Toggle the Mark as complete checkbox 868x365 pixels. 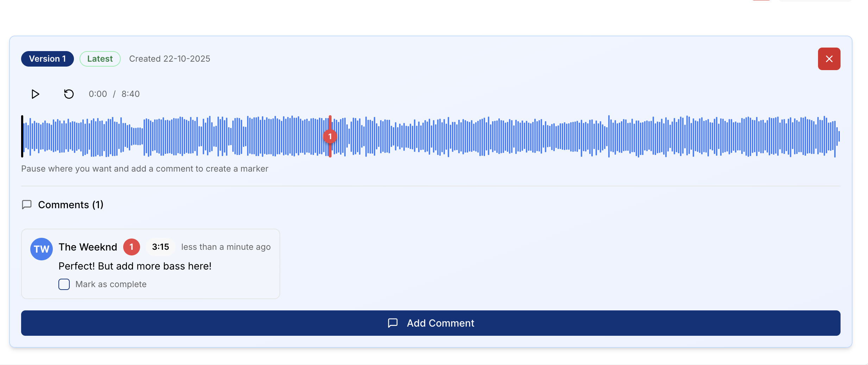click(x=64, y=284)
